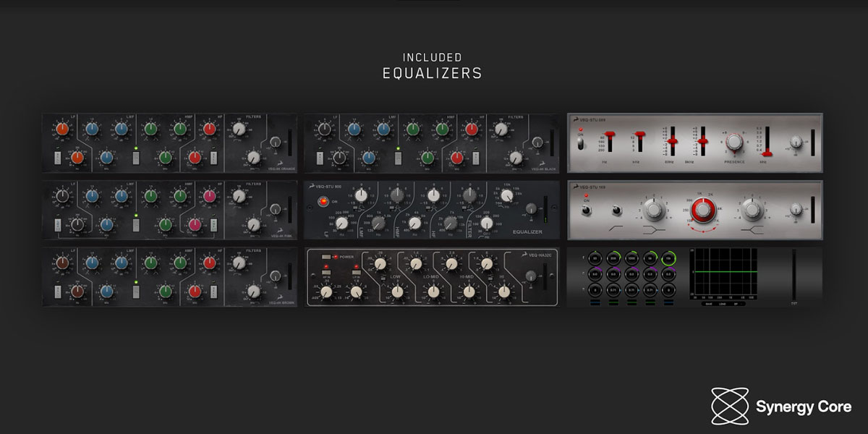
Task: Click the LF frequency knob on VEQ-STU 900
Action: (x=341, y=223)
